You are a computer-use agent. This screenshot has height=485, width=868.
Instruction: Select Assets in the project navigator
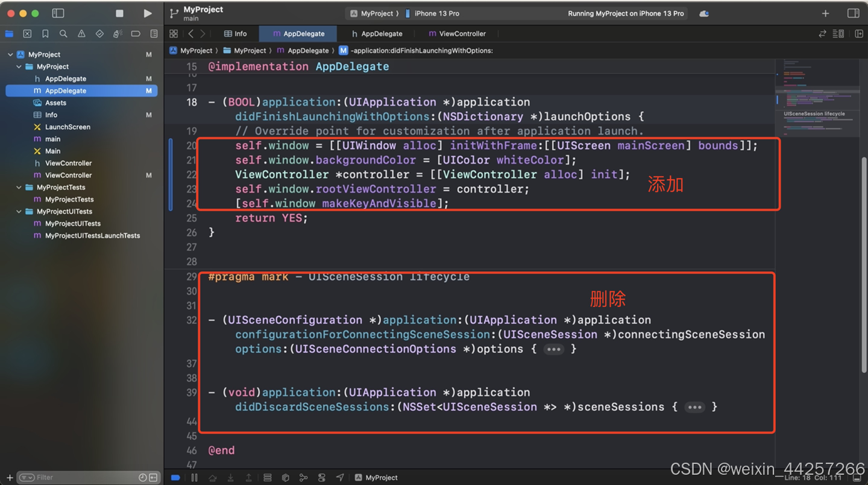[54, 103]
